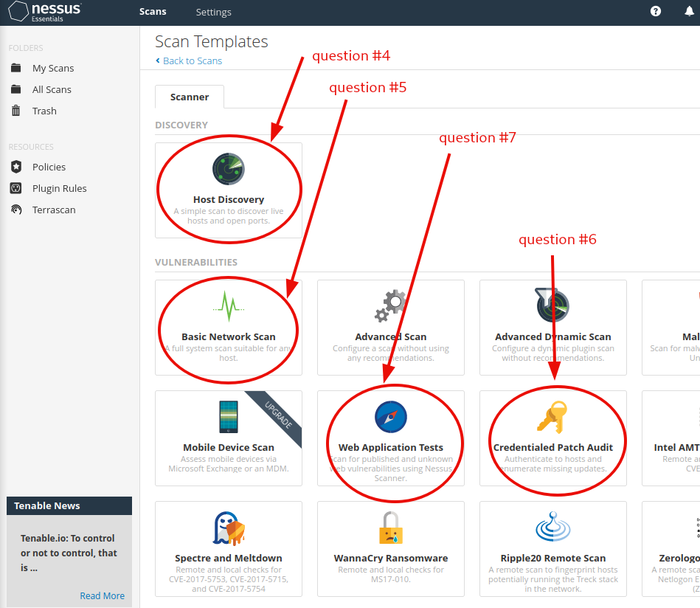This screenshot has width=700, height=608.
Task: Select the WannaCry Ransomware padlock icon
Action: (x=390, y=528)
